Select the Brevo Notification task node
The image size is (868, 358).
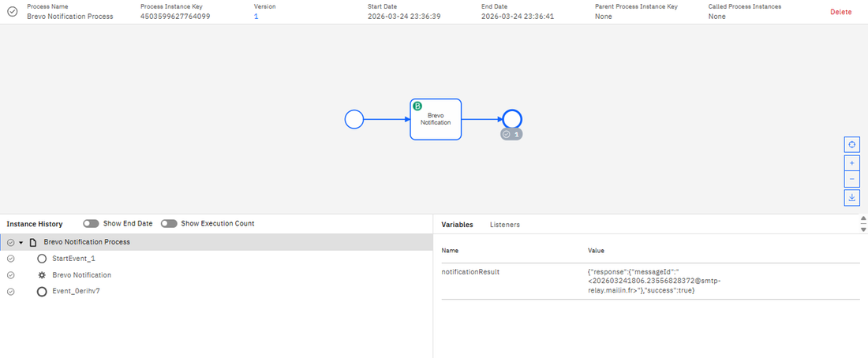436,119
